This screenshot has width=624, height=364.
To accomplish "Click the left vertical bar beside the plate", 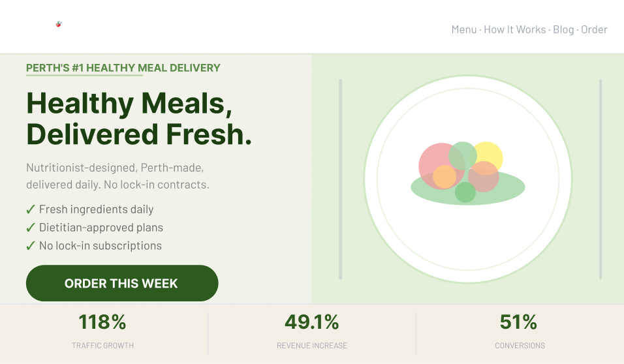I will click(x=340, y=179).
